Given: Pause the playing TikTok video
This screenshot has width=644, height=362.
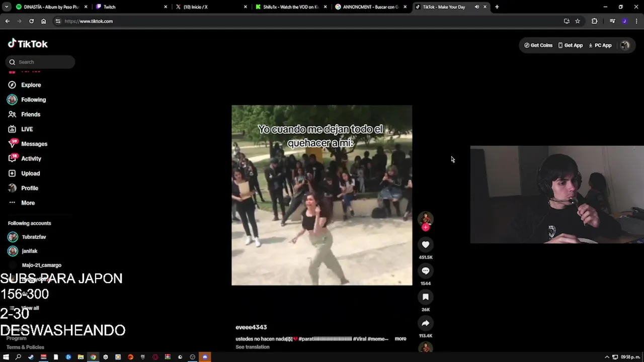Looking at the screenshot, I should [321, 195].
